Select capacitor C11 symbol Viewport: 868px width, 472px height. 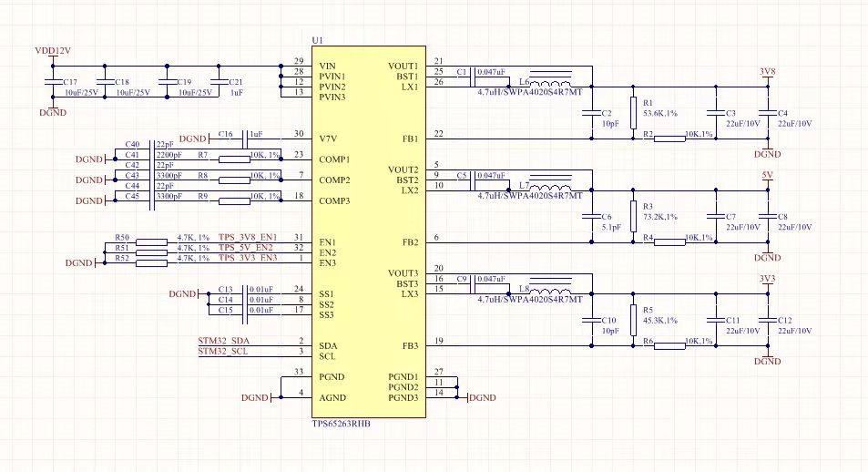point(716,320)
